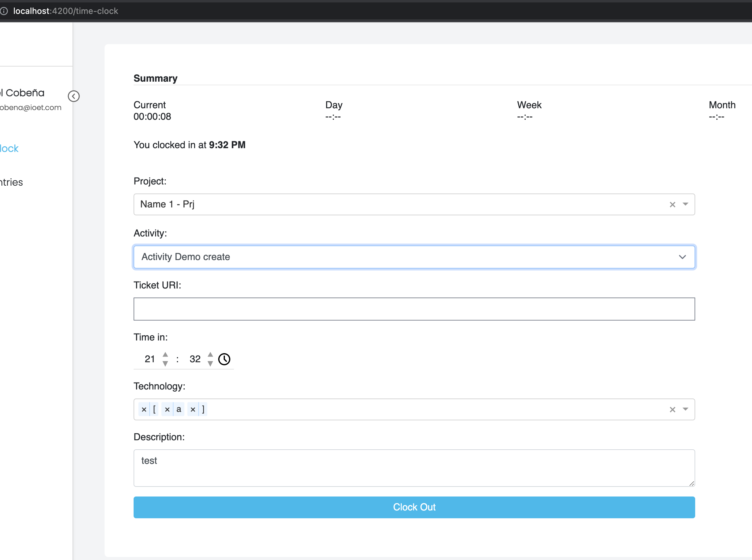Expand the Technology dropdown arrow

click(685, 409)
